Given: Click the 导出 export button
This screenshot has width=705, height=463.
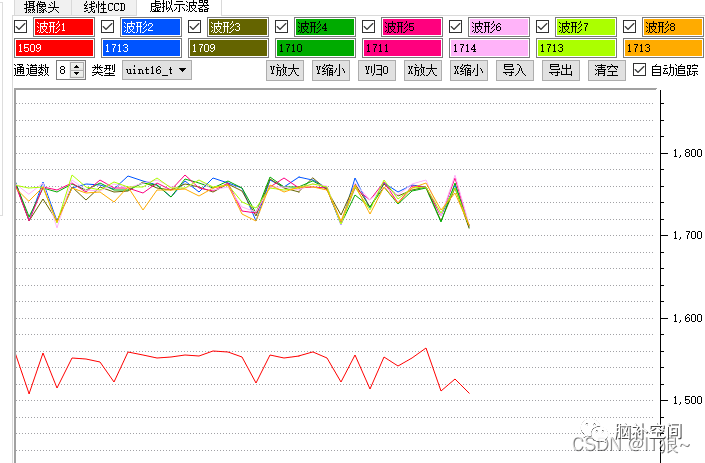Looking at the screenshot, I should coord(561,71).
